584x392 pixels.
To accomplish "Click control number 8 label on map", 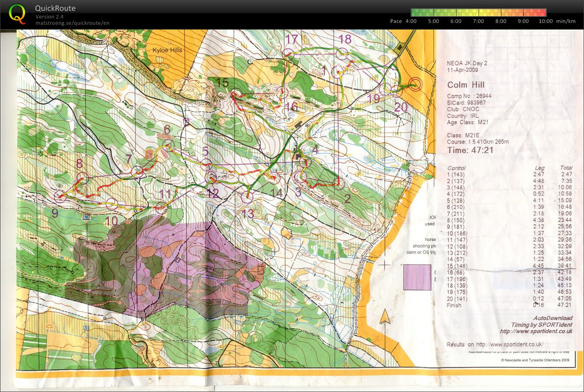I will click(x=80, y=163).
